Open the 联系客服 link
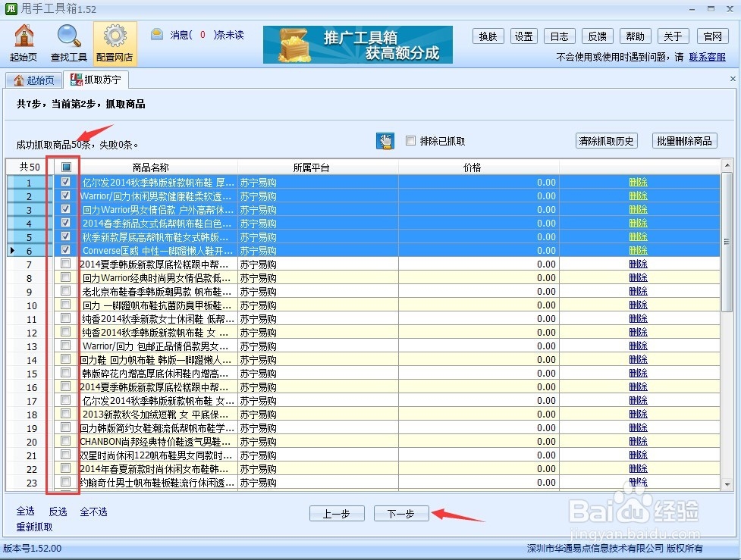741x560 pixels. [x=708, y=57]
